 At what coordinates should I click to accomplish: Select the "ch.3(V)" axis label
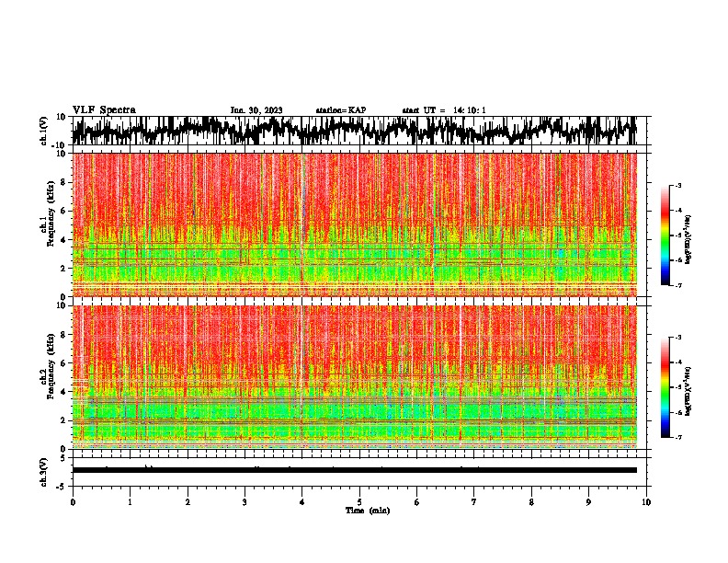[x=44, y=472]
